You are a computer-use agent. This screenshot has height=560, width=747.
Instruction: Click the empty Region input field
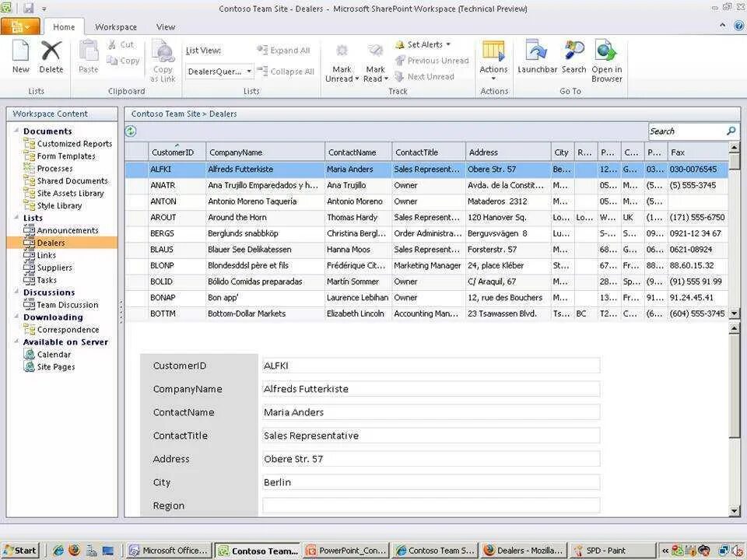click(x=430, y=506)
